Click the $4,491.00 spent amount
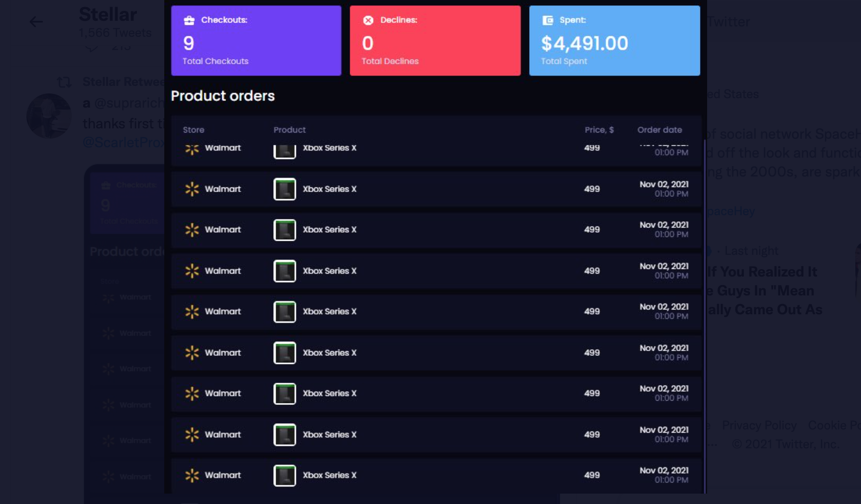 click(584, 43)
